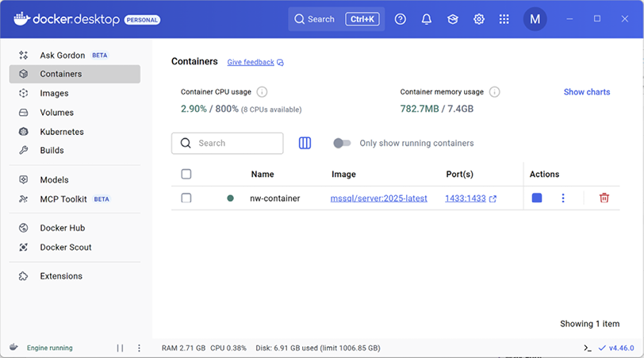This screenshot has width=644, height=358.
Task: Open engine options three-dot menu
Action: pos(139,348)
